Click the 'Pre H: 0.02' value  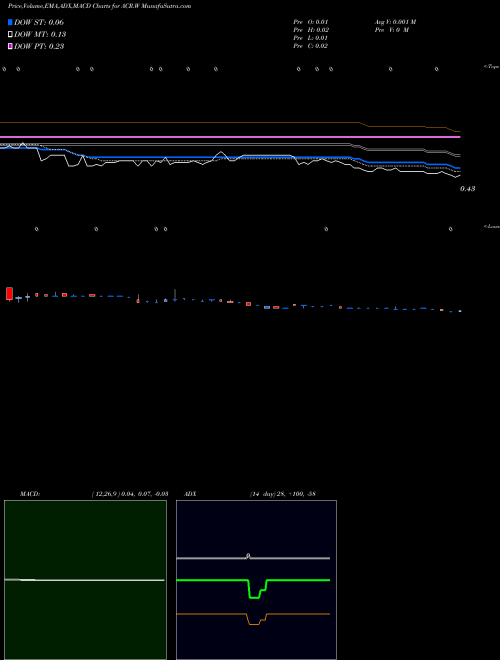(x=311, y=30)
